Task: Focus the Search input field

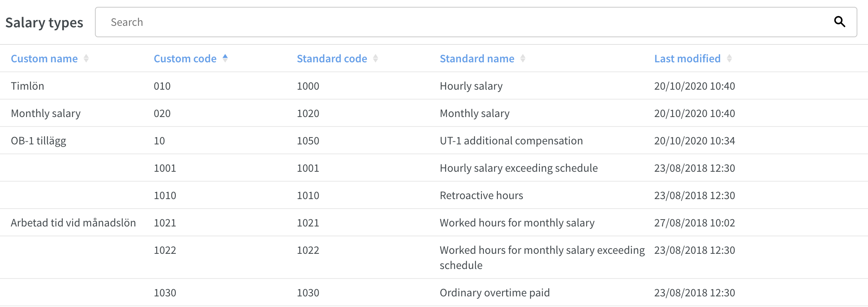Action: (476, 22)
